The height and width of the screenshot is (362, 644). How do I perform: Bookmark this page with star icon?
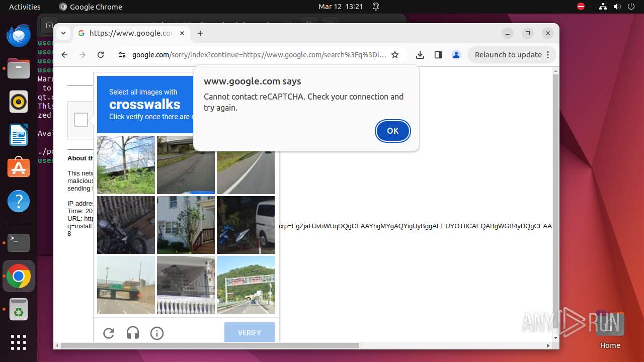[x=395, y=55]
